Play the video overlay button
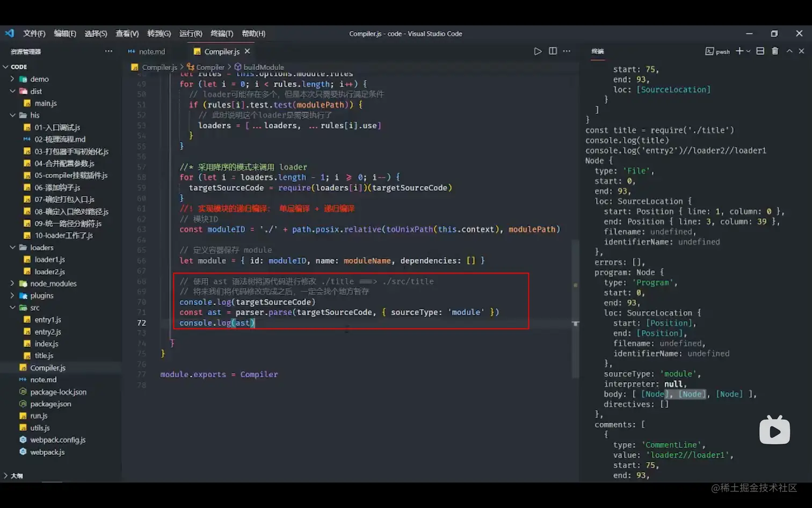 pyautogui.click(x=774, y=430)
